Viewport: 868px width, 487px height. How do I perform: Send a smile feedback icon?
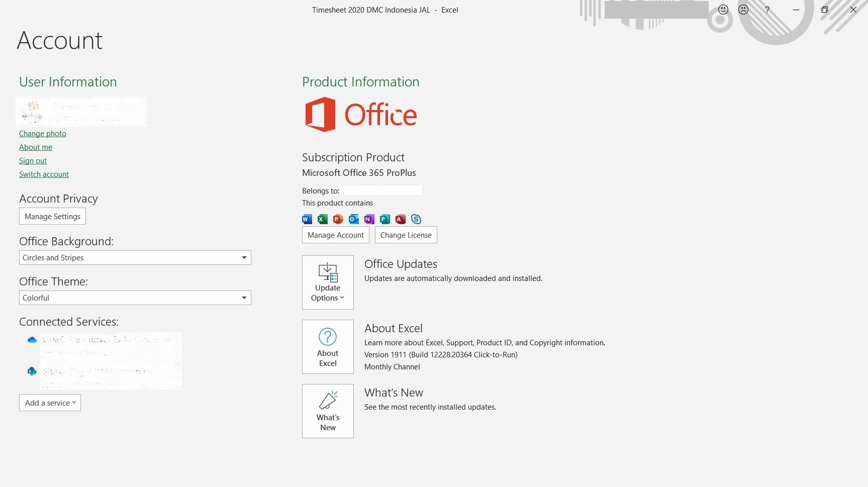click(723, 10)
